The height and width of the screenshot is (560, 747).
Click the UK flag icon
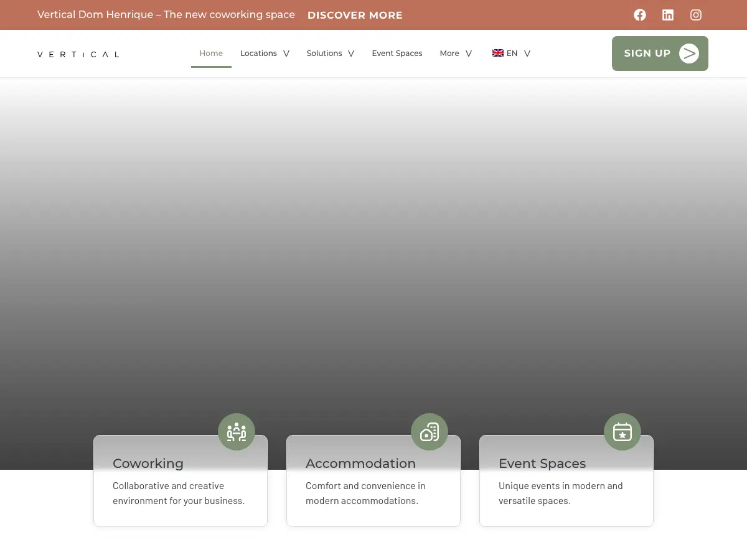click(498, 54)
